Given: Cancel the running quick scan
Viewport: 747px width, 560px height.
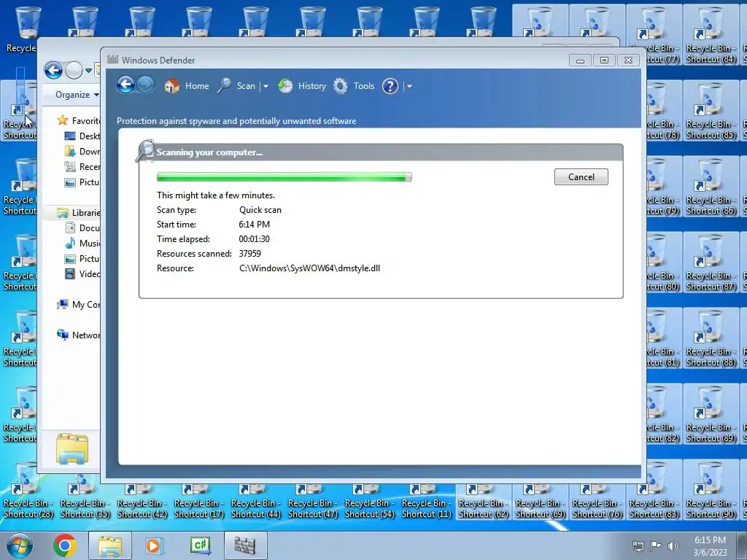Looking at the screenshot, I should pos(581,176).
